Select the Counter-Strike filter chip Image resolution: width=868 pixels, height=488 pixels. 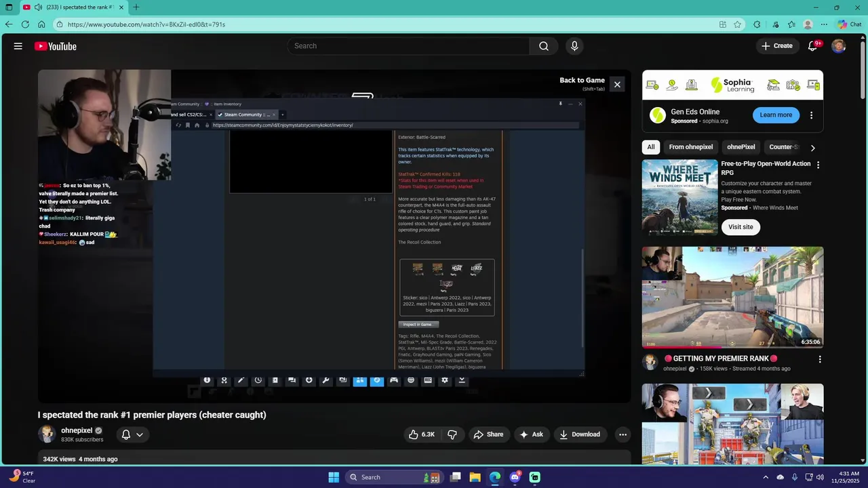point(784,147)
